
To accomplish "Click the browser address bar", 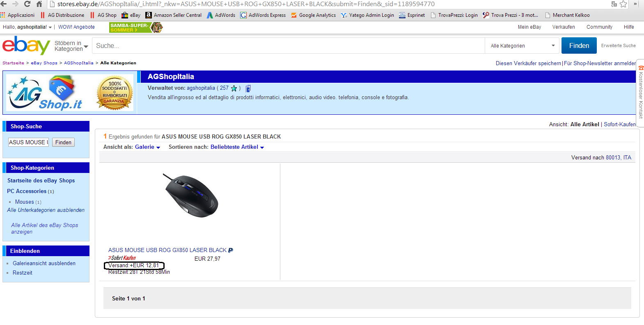I will click(328, 4).
